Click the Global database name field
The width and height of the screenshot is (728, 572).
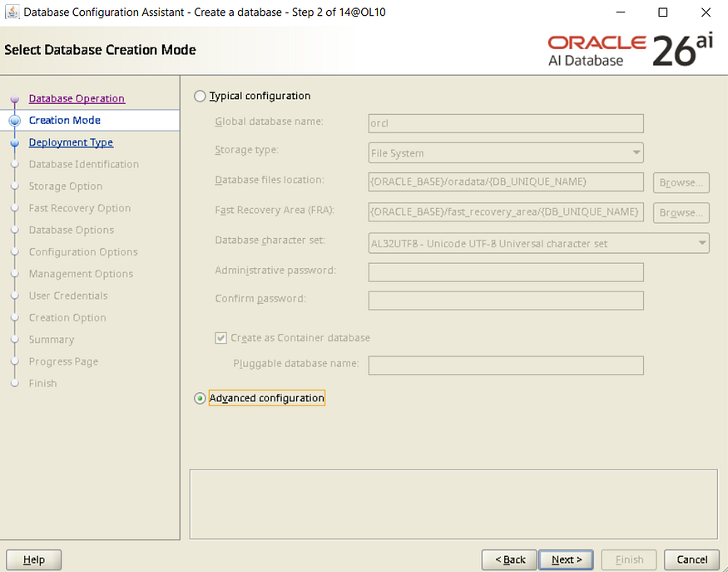(x=506, y=123)
